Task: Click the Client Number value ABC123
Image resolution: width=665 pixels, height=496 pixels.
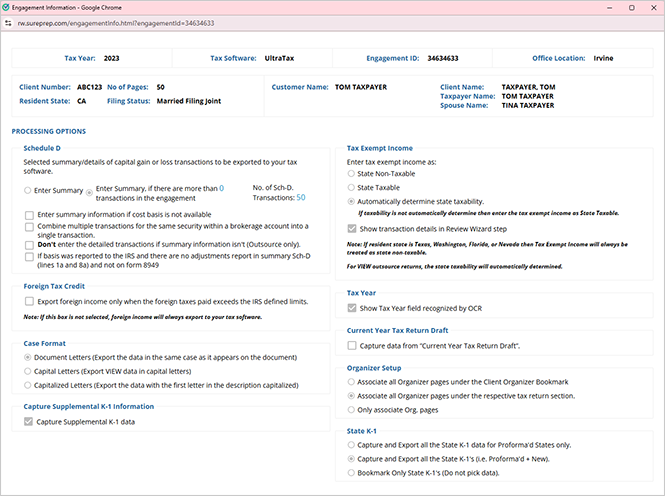Action: point(89,87)
